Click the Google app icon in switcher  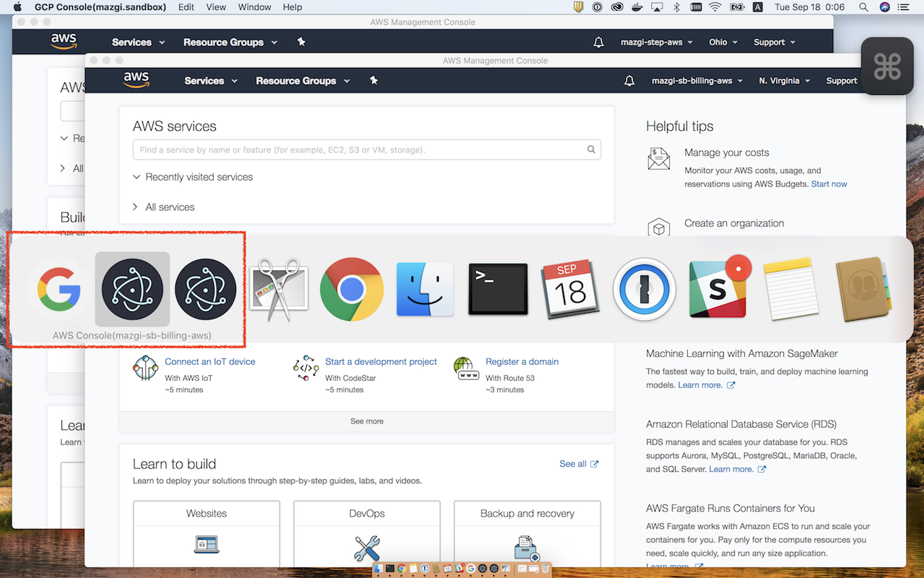coord(59,290)
